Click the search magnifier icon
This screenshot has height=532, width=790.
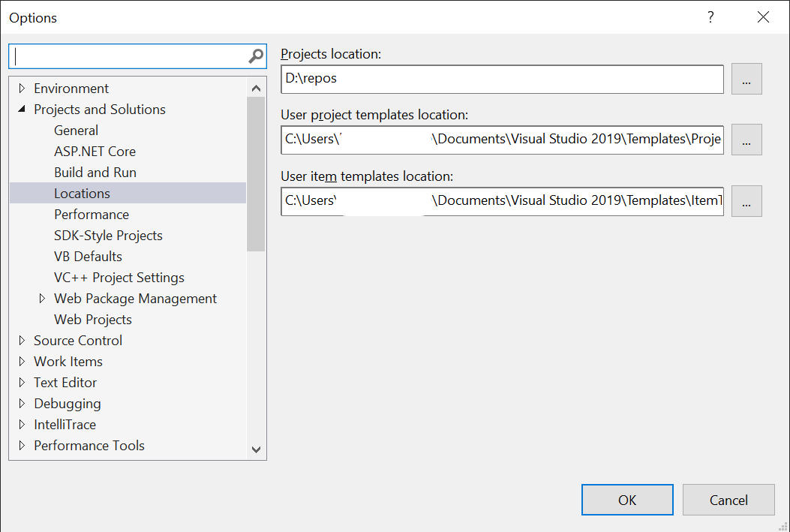[257, 56]
